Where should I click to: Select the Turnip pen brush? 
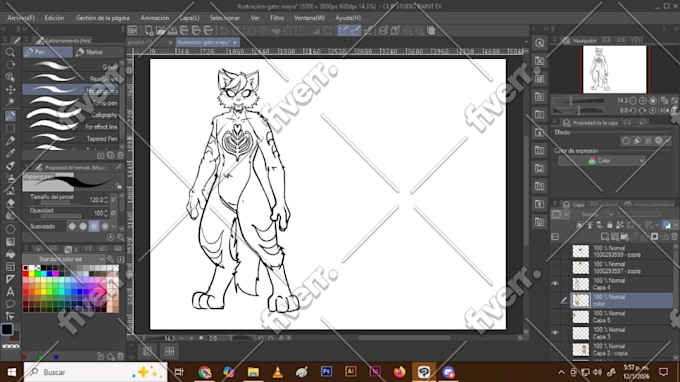(70, 103)
